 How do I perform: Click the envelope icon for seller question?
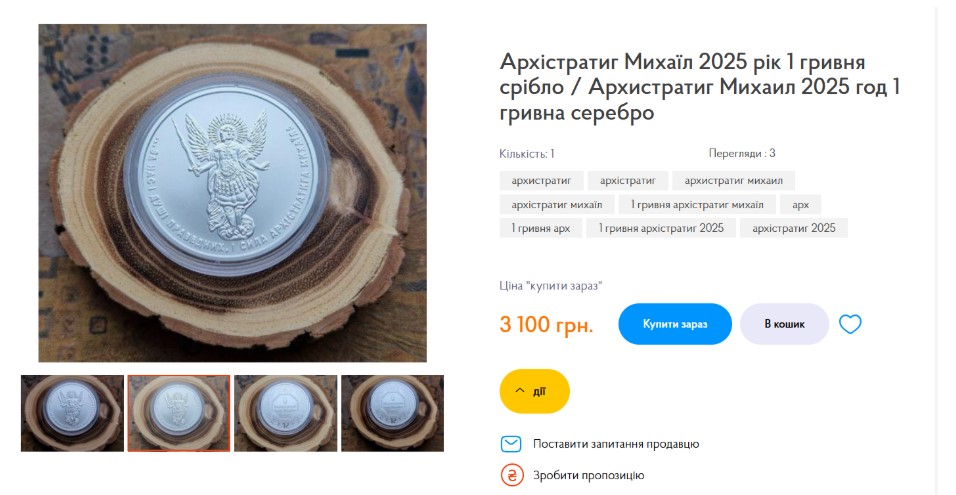tap(511, 444)
